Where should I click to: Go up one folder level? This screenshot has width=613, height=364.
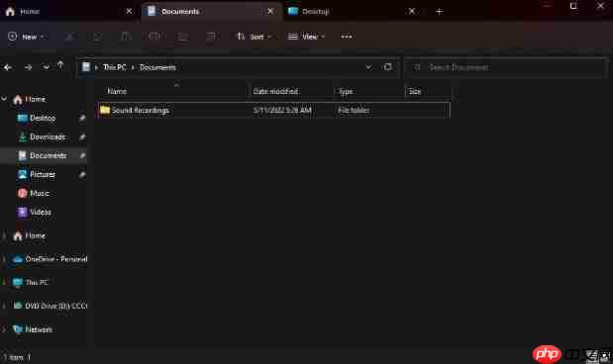tap(60, 65)
